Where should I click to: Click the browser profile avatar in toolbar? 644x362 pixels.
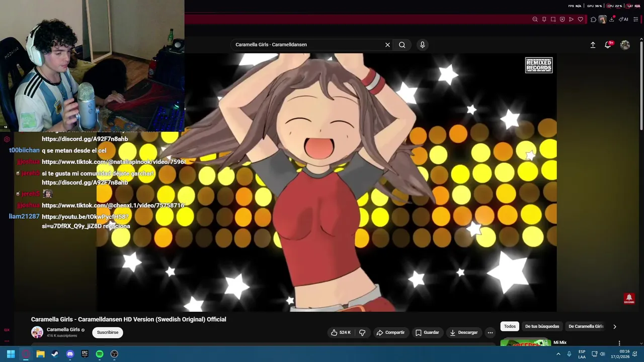pyautogui.click(x=602, y=20)
